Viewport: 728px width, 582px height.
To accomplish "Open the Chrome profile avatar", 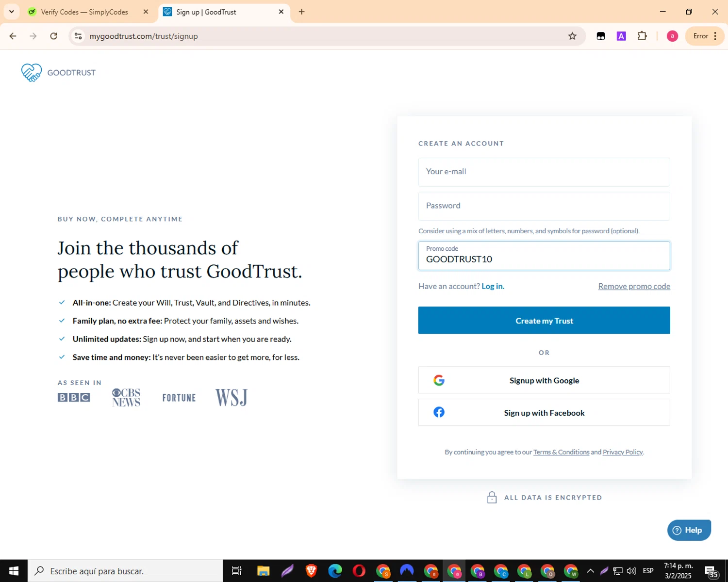I will click(672, 36).
